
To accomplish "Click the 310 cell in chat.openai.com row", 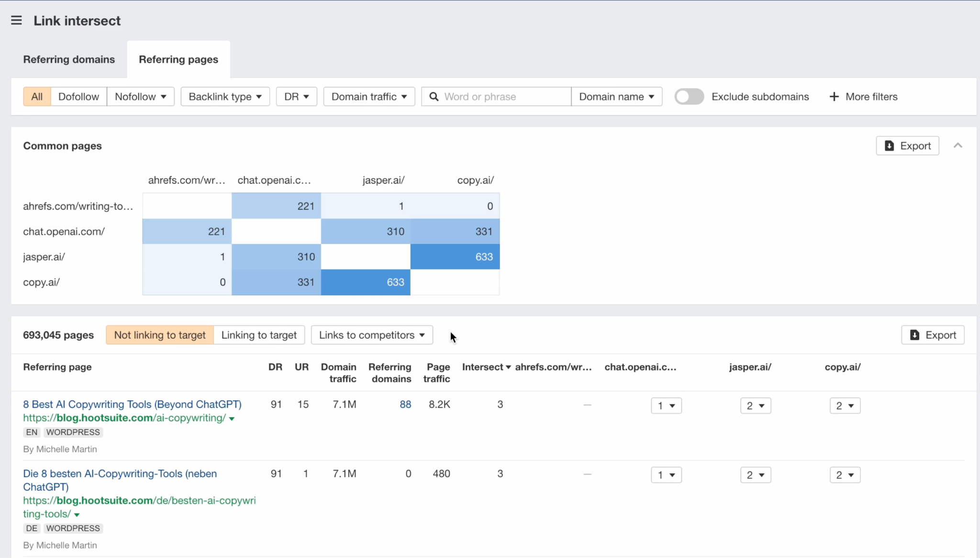I will (366, 232).
